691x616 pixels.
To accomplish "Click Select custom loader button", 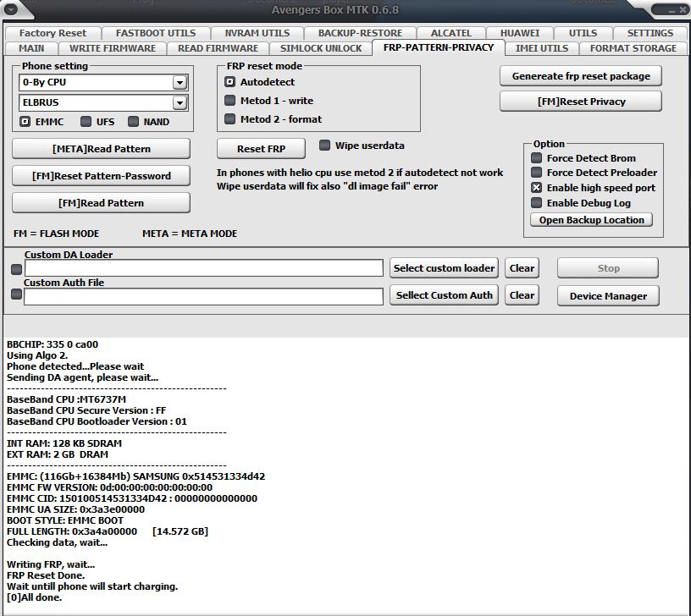I will pos(444,268).
